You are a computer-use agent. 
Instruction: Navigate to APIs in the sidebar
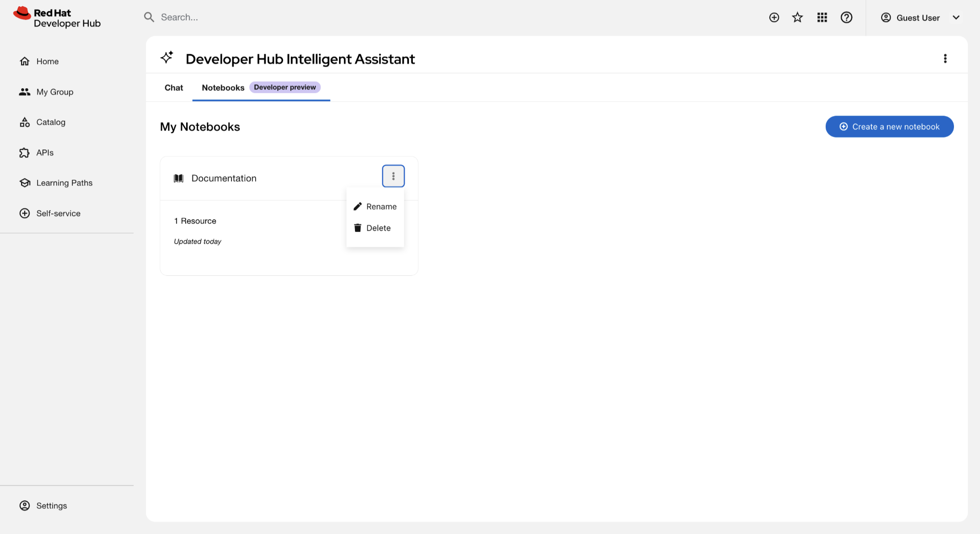[36, 152]
